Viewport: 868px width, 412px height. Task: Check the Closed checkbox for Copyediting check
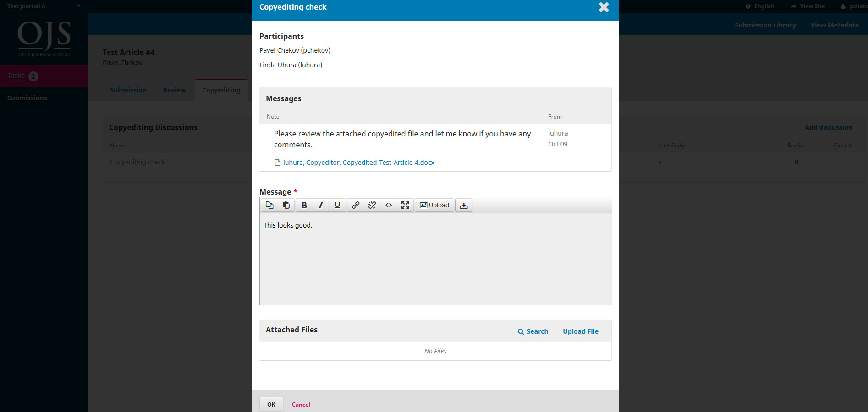(x=842, y=161)
